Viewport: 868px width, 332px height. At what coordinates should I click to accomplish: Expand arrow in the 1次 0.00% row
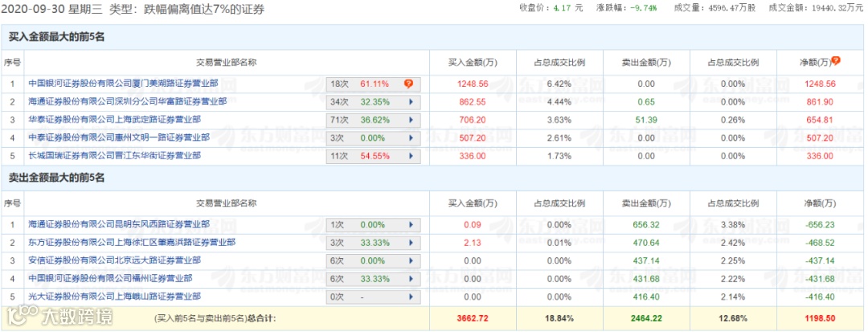point(411,225)
